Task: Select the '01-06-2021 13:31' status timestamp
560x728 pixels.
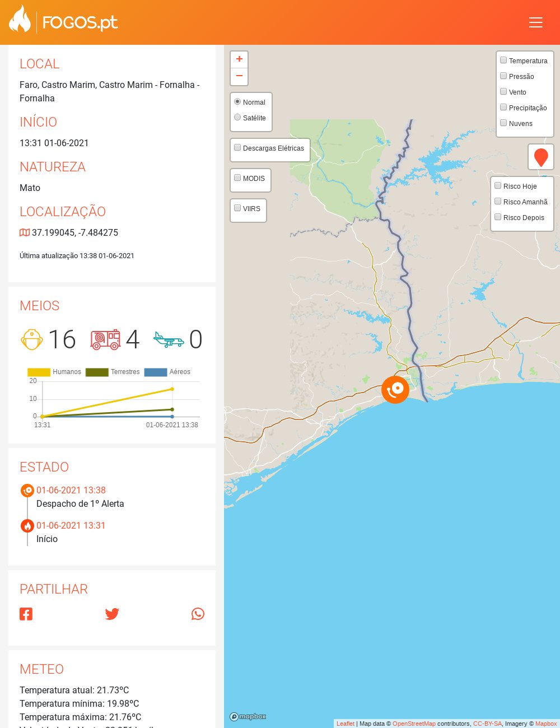Action: (71, 525)
